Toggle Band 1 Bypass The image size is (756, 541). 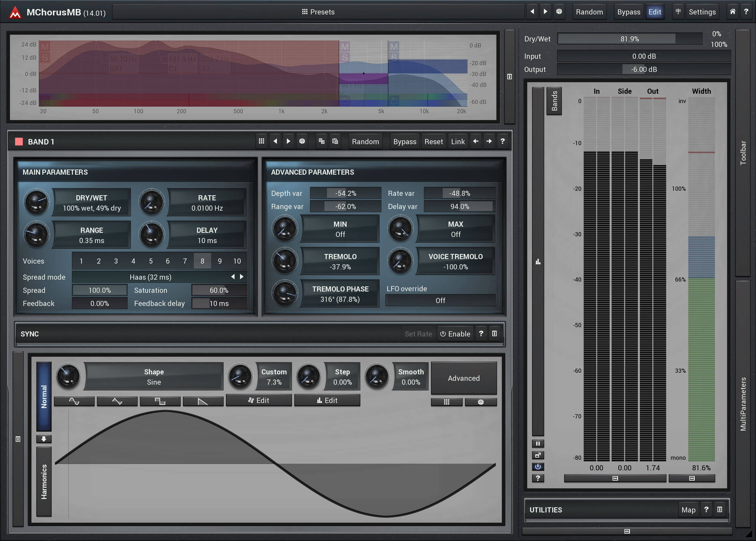point(404,141)
